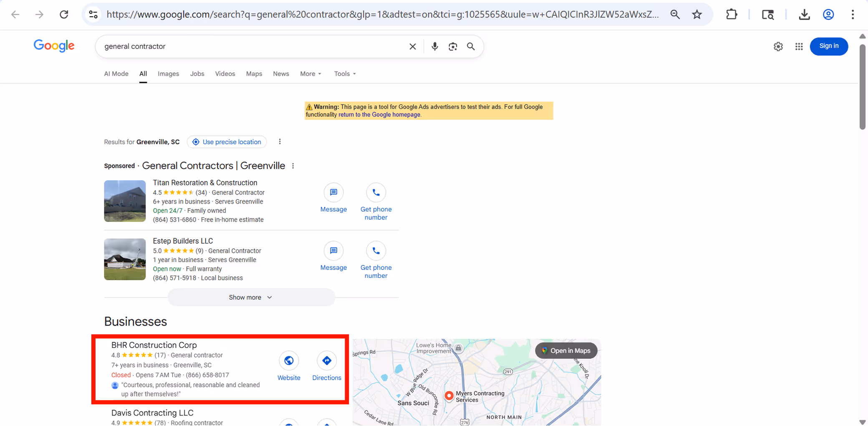
Task: Open Titan Restoration & Construction listing
Action: [x=205, y=183]
